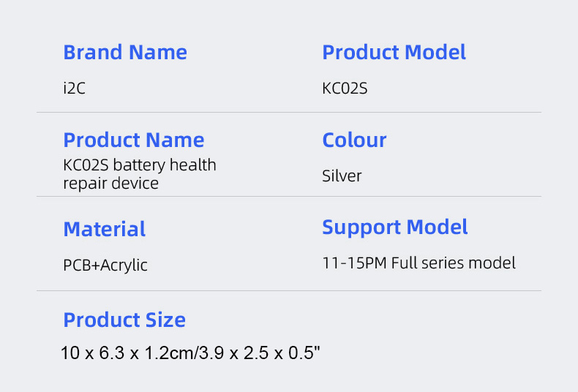Click the word 'repair device' on second line

click(110, 184)
